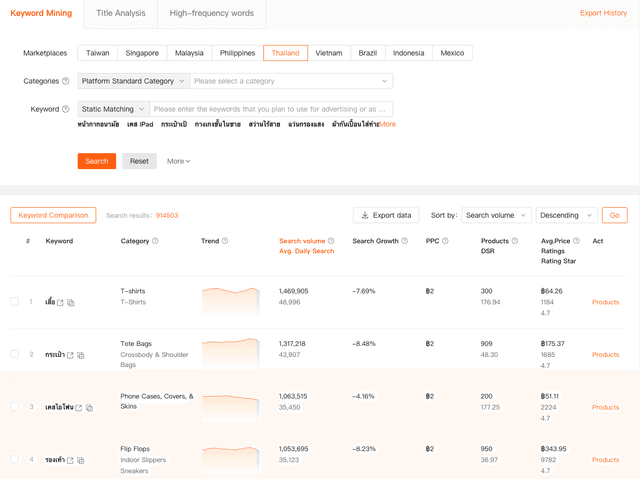
Task: Show more suggested keywords via More link
Action: 388,124
